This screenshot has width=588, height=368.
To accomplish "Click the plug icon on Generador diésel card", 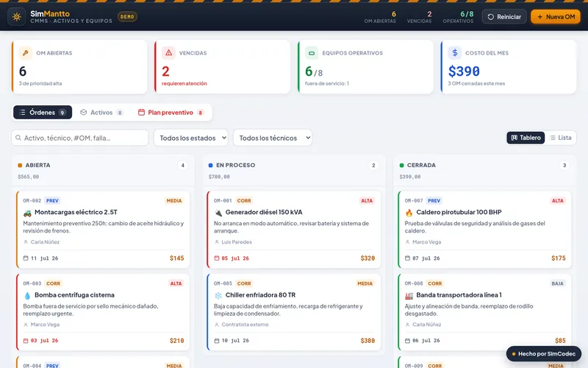I will (218, 213).
